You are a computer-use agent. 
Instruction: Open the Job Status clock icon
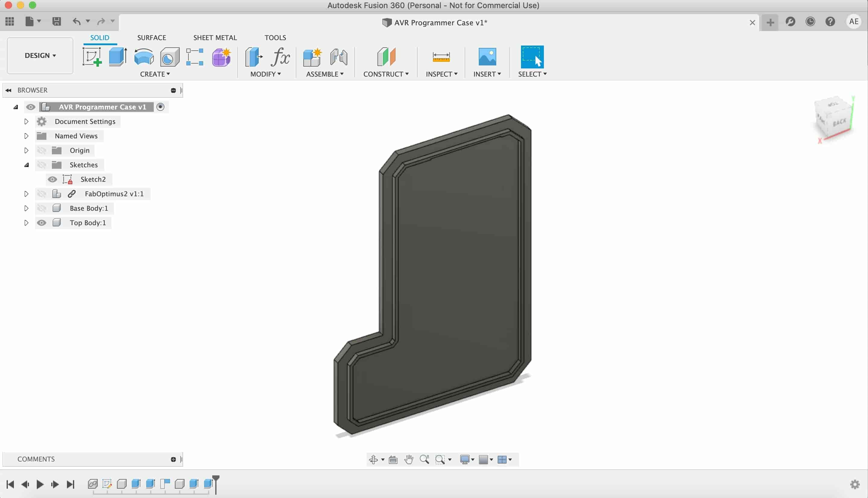point(810,21)
